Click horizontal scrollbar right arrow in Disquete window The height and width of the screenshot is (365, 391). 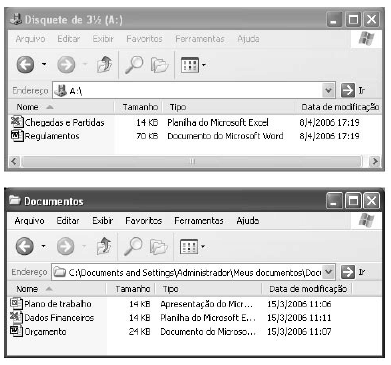pos(375,161)
